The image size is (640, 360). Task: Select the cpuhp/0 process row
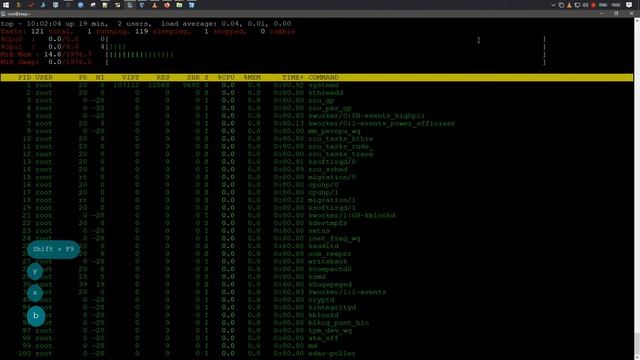317,185
